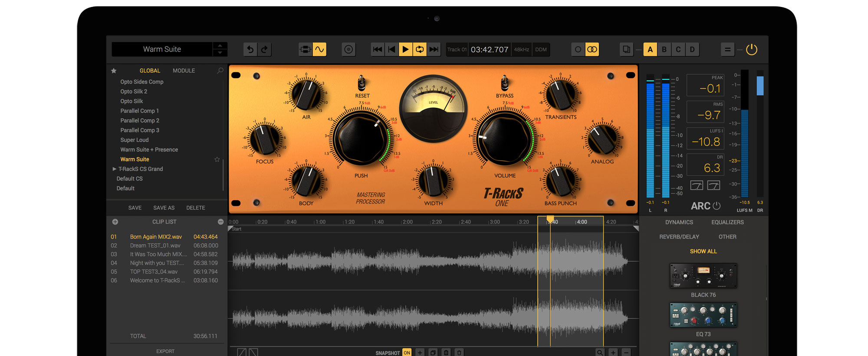Enable stereo monitoring
Viewport: 868px width, 356px height.
click(592, 49)
